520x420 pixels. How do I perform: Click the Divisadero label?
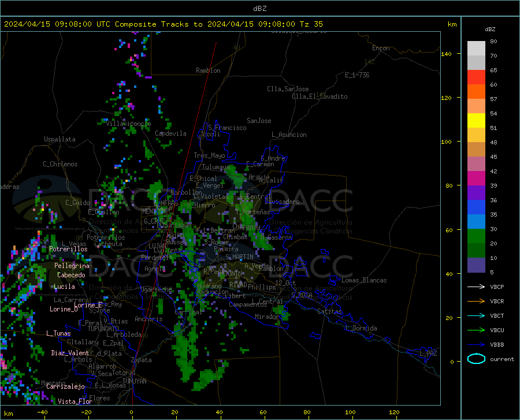coord(282,202)
